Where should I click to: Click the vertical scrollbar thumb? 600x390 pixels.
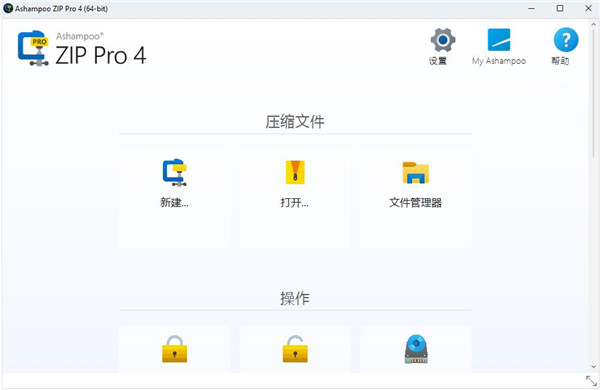[594, 93]
